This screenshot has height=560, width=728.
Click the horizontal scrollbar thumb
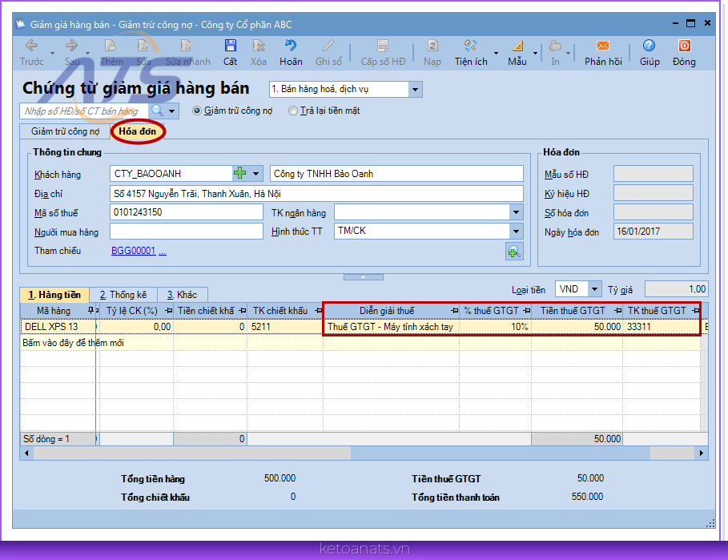click(x=500, y=453)
